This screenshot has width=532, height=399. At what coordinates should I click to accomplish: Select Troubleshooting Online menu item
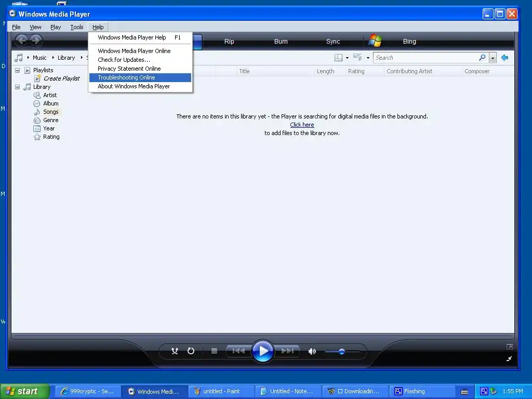(x=140, y=77)
